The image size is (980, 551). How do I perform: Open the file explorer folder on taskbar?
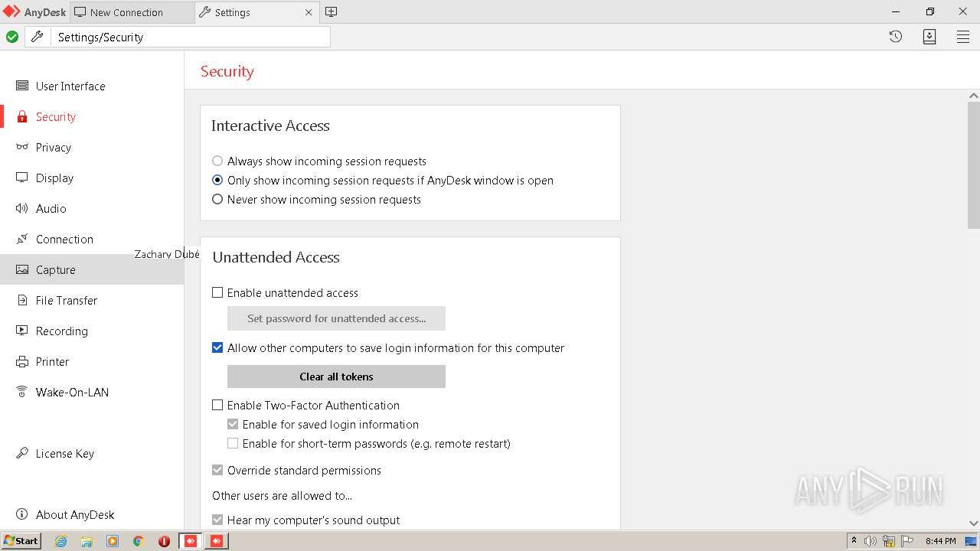pyautogui.click(x=87, y=541)
